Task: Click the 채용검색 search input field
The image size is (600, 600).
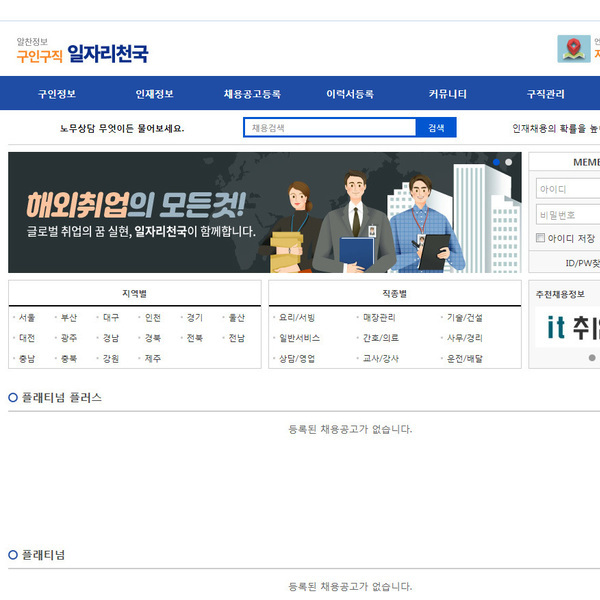Action: click(x=330, y=127)
